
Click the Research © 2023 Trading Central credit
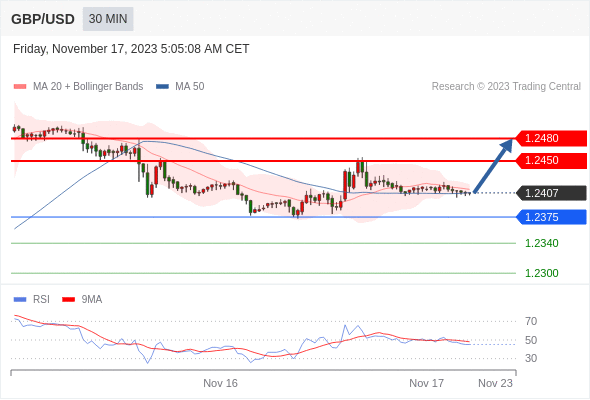pos(506,87)
